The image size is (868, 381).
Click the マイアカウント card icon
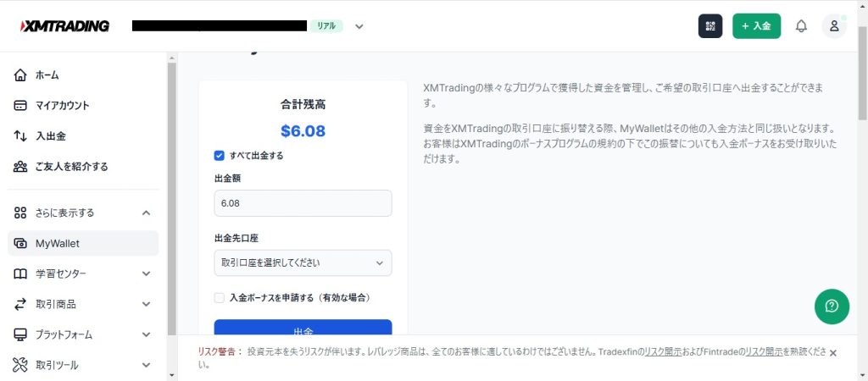point(21,106)
